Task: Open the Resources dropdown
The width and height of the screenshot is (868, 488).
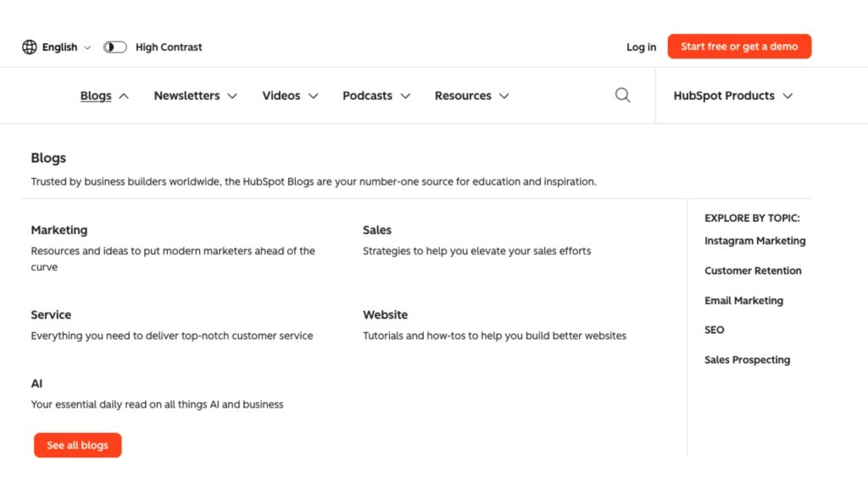Action: coord(471,96)
